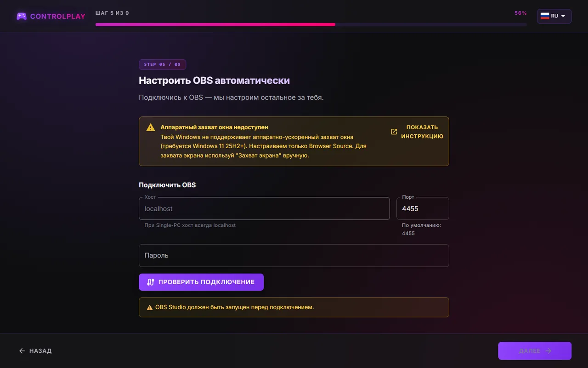
Task: Click the external-link icon next to ПОКАЗАТЬ ИНСТРУКЦИЮ
Action: click(x=394, y=132)
